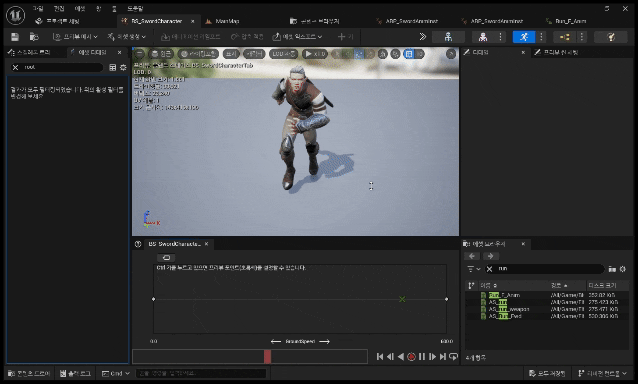Expand the Cmd console type dropdown
This screenshot has width=638, height=384.
(116, 373)
